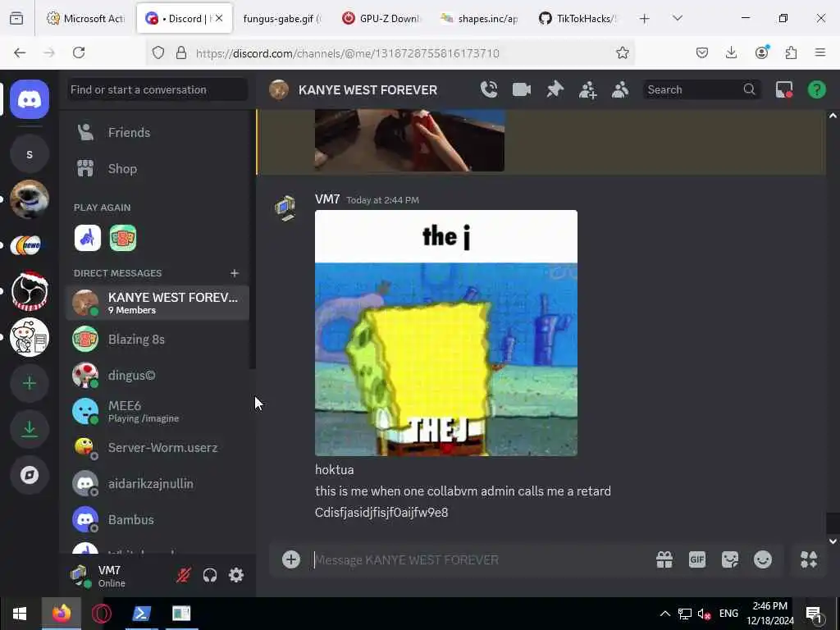This screenshot has width=840, height=630.
Task: Open the PowerShell taskbar icon
Action: click(141, 614)
